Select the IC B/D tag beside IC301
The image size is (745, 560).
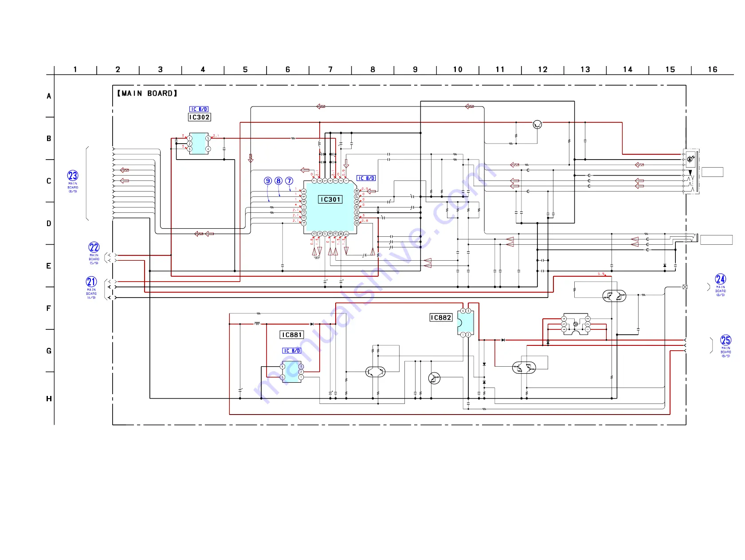coord(366,178)
